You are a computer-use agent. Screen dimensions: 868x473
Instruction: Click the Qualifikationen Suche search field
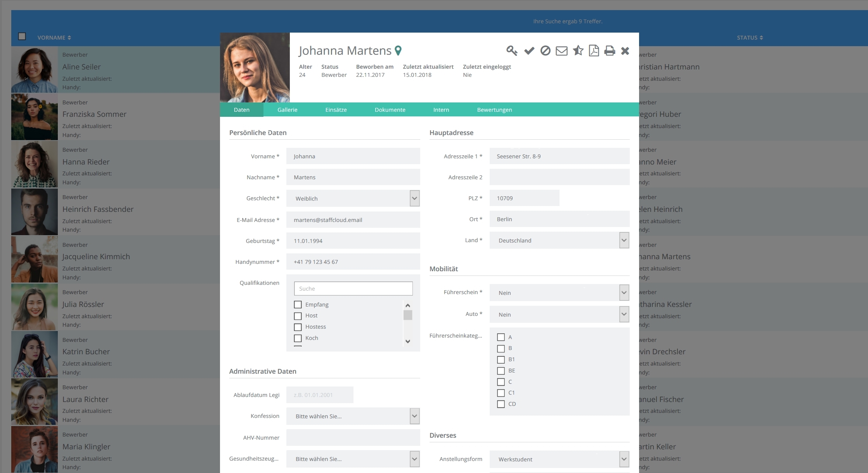coord(353,289)
